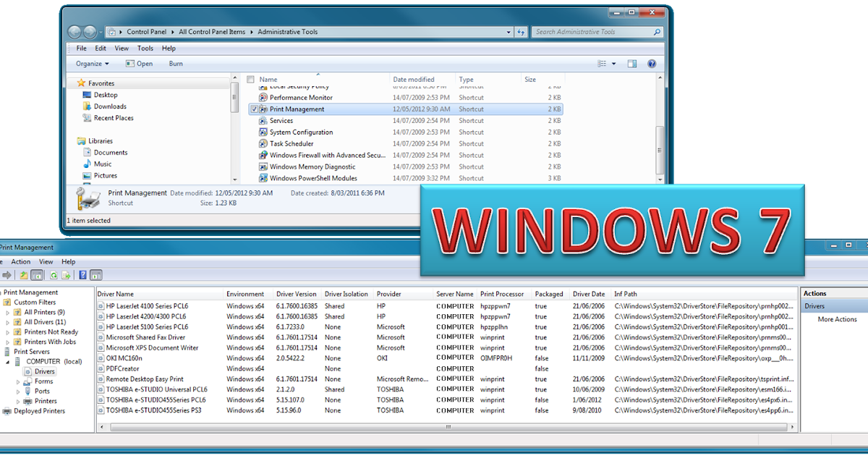
Task: Click the OKI MC160n driver icon
Action: click(101, 358)
